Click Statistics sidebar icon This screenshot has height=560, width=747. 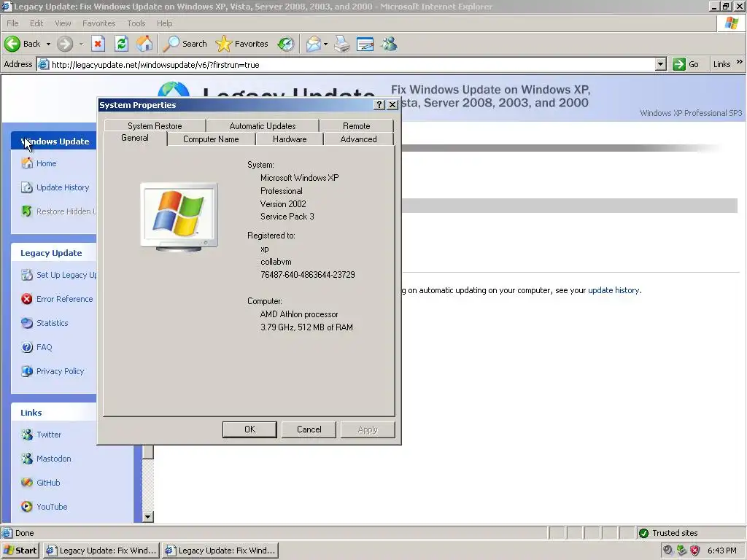click(x=27, y=323)
